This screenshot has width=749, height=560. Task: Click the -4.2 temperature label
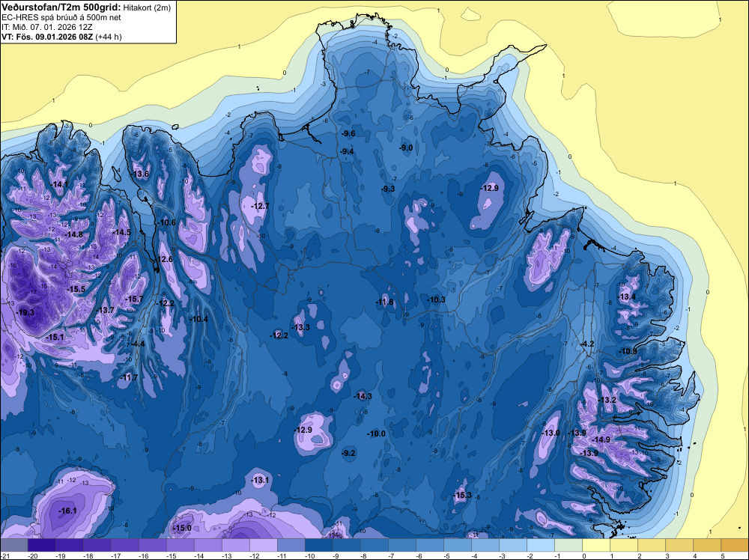pos(587,344)
